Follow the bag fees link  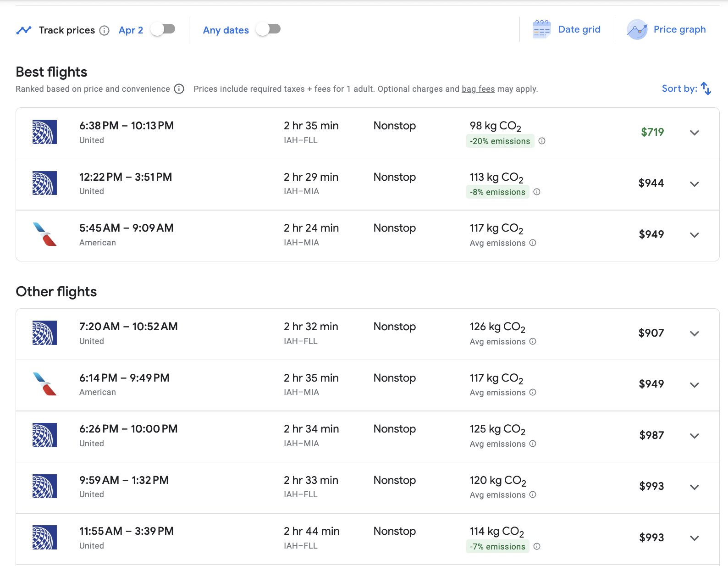click(478, 89)
